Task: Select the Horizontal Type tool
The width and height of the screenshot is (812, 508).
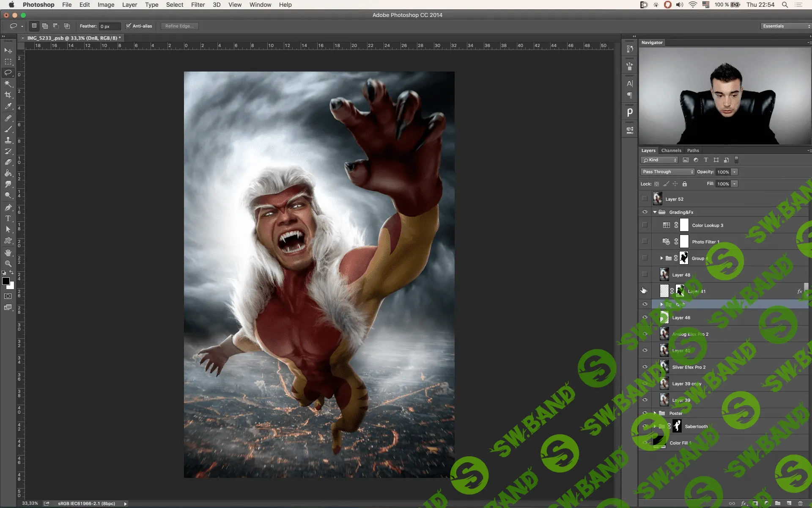Action: 8,218
